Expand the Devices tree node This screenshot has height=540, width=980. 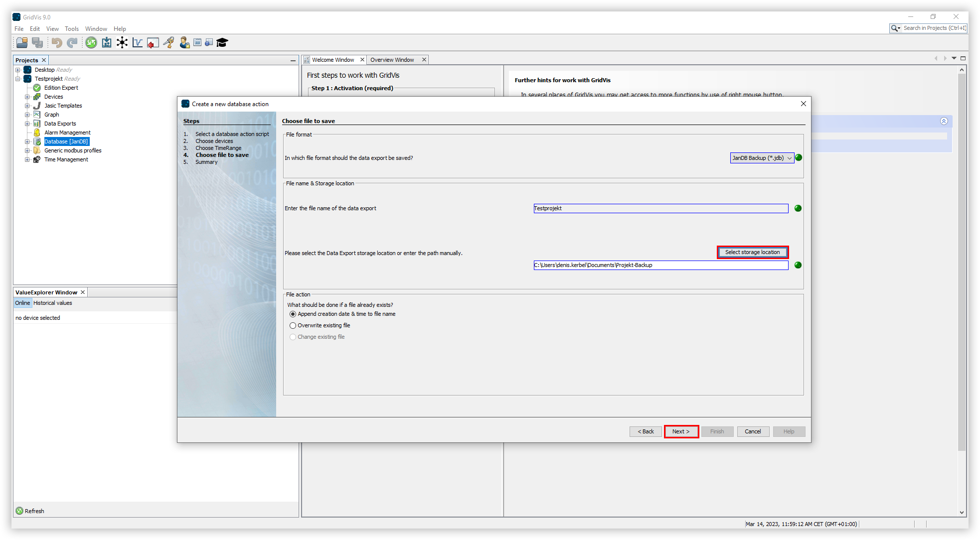point(27,97)
